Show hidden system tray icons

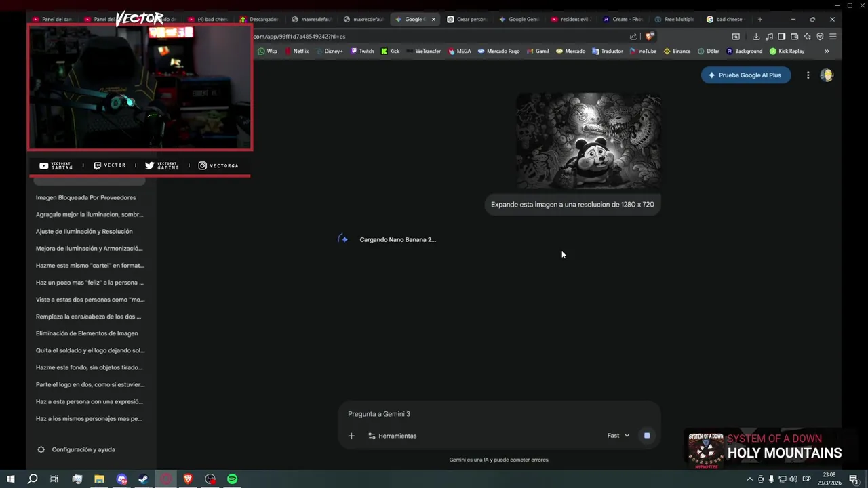coord(749,479)
